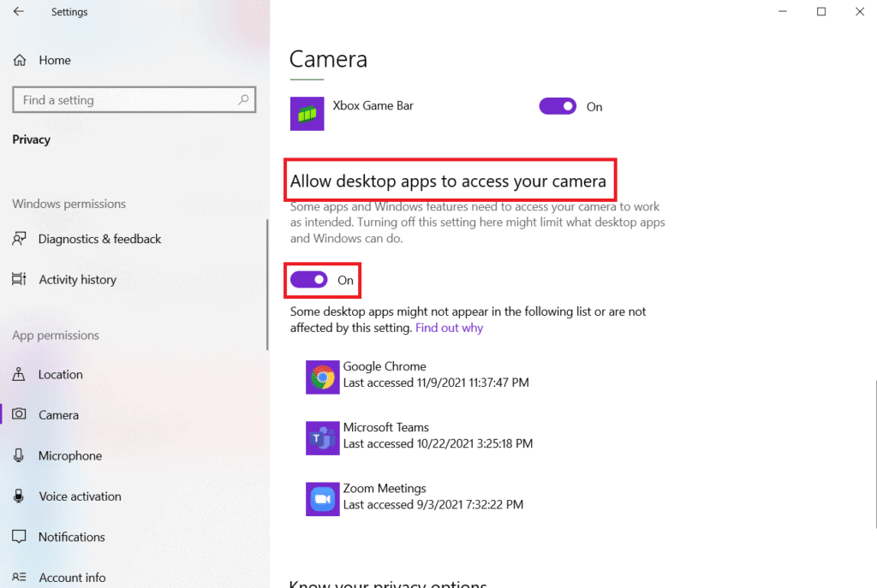Click the back arrow in Settings header
877x588 pixels.
19,12
